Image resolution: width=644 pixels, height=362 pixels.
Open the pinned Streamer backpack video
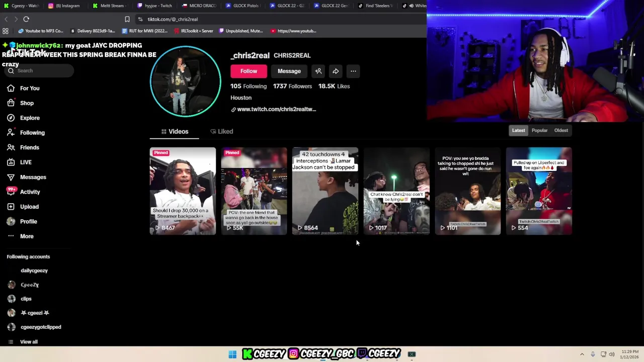(x=183, y=191)
